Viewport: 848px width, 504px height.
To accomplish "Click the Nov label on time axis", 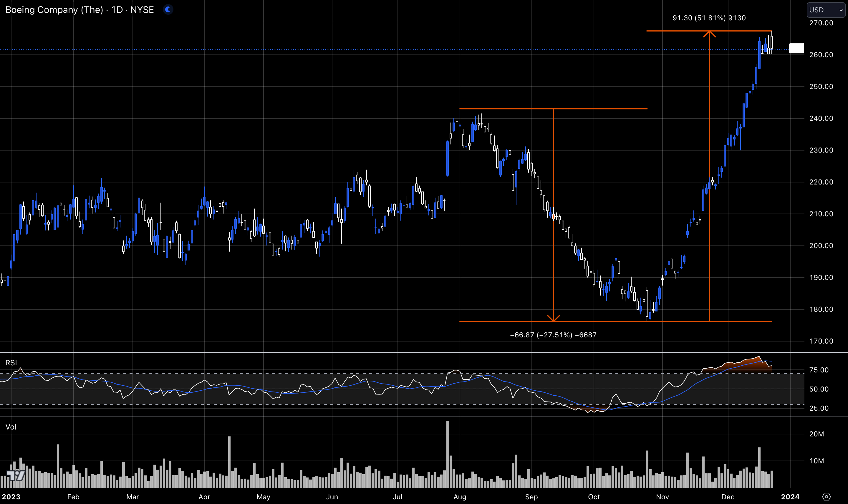I will 662,497.
